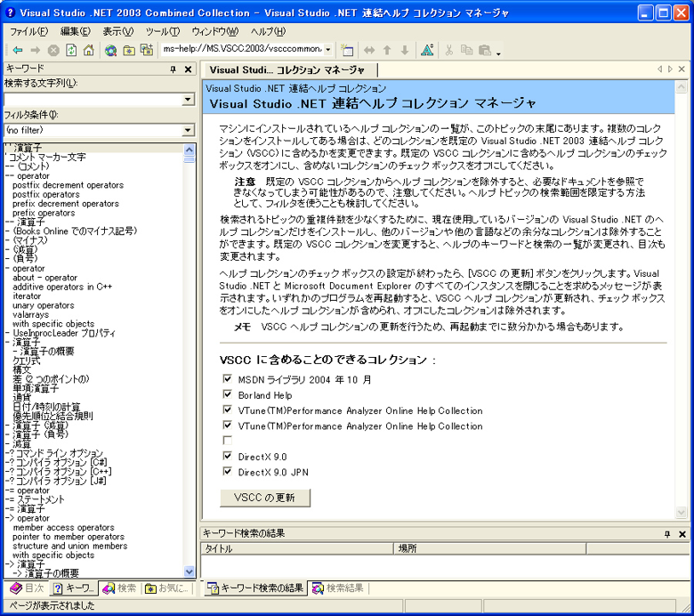The height and width of the screenshot is (616, 694).
Task: Close the キーワード検索の結果 panel
Action: pyautogui.click(x=682, y=534)
